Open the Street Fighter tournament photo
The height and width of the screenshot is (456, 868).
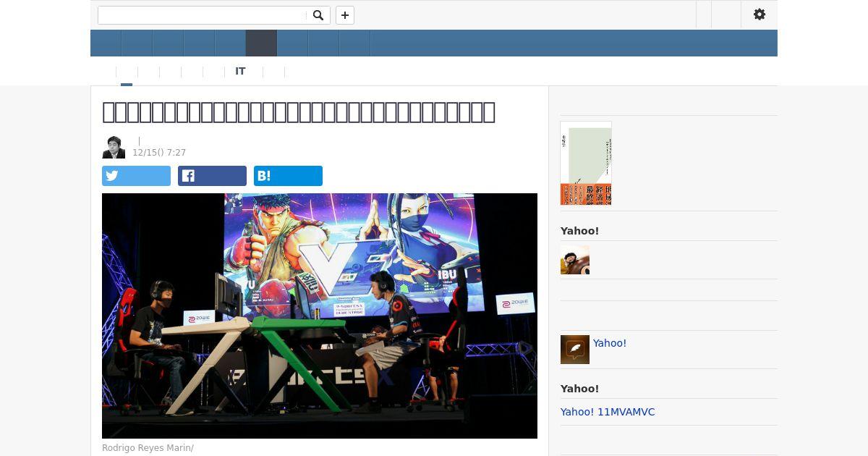(320, 316)
